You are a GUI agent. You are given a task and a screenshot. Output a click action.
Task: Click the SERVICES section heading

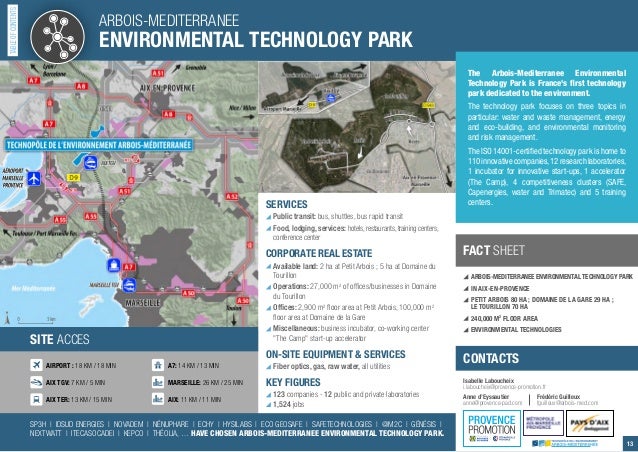[286, 204]
